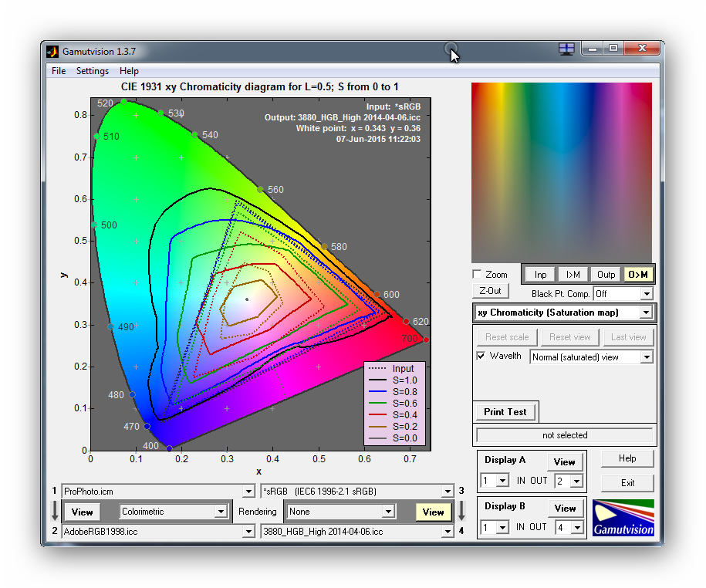
Task: Click the Help button beside Display A
Action: [x=627, y=458]
